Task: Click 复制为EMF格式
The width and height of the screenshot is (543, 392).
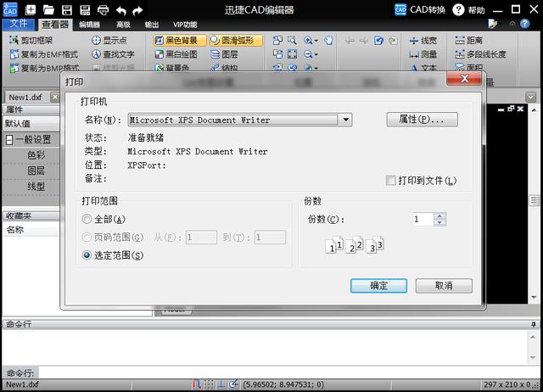Action: pyautogui.click(x=44, y=54)
